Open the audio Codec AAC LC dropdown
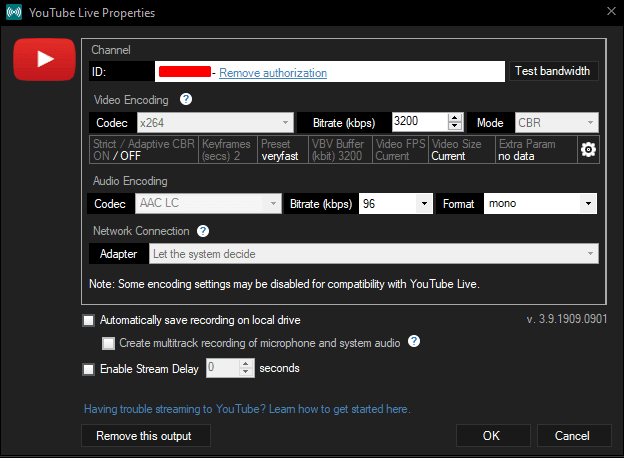The image size is (624, 460). 208,203
